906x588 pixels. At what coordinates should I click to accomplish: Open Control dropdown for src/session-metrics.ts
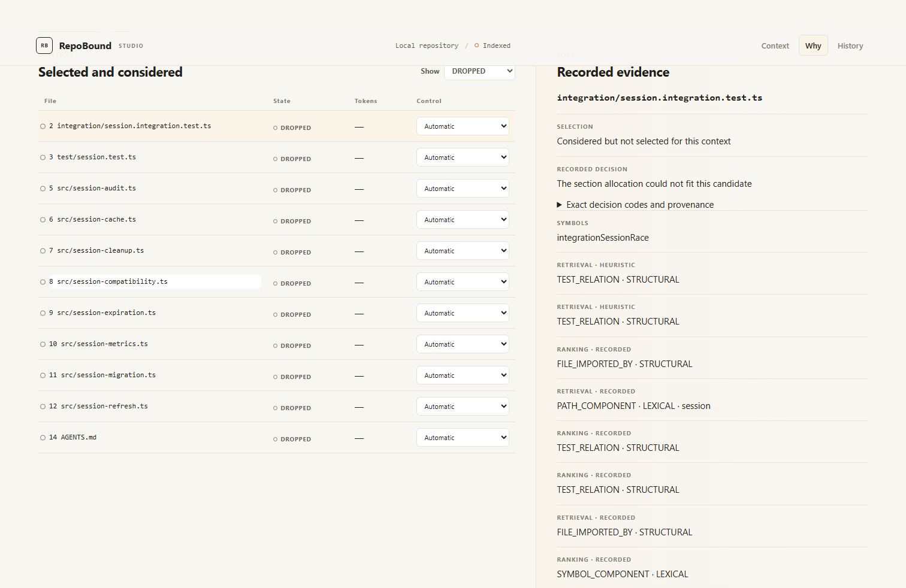[463, 344]
